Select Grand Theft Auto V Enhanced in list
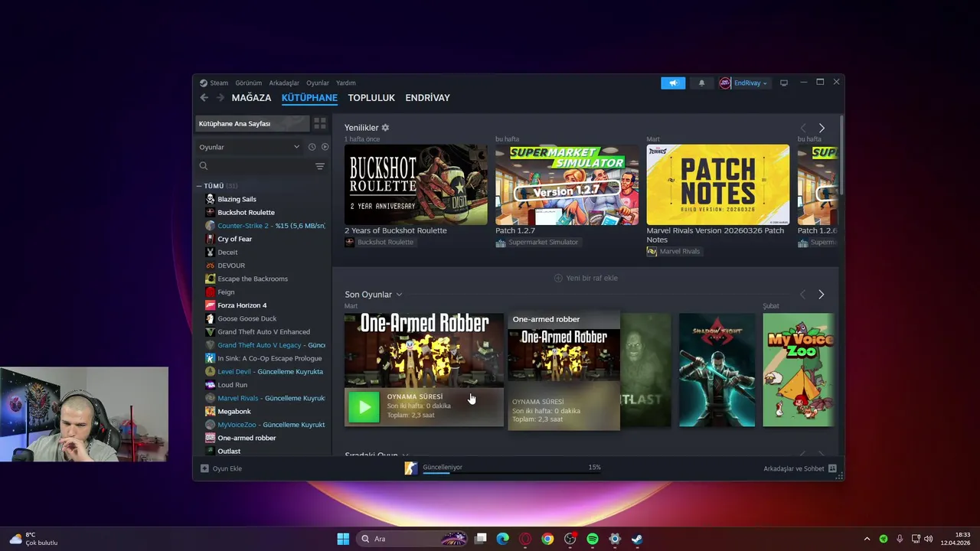The image size is (980, 551). click(263, 332)
